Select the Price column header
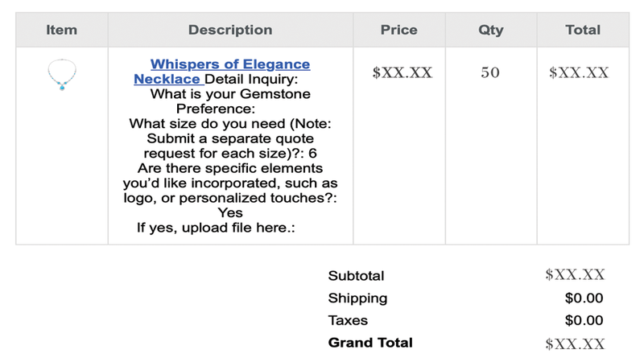The height and width of the screenshot is (362, 644). coord(398,30)
